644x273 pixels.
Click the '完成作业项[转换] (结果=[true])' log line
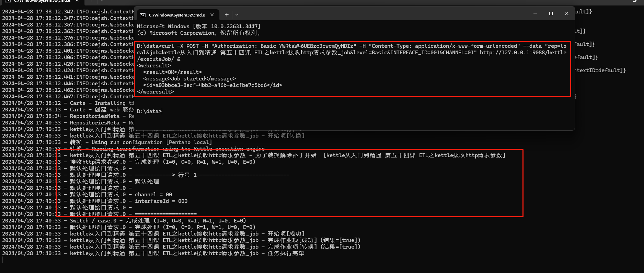[181, 247]
